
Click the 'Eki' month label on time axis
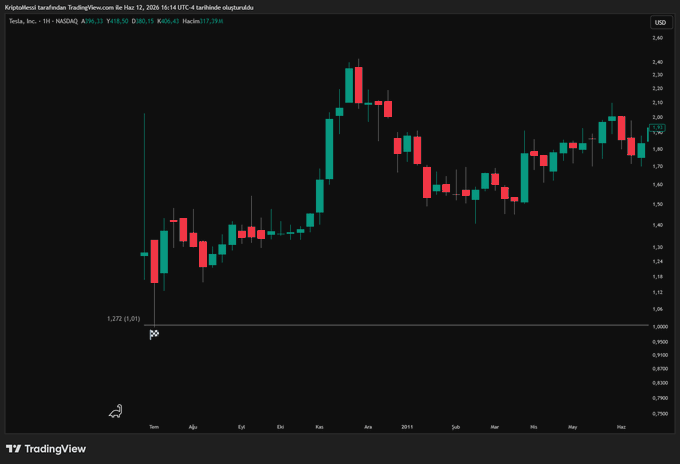[x=281, y=427]
